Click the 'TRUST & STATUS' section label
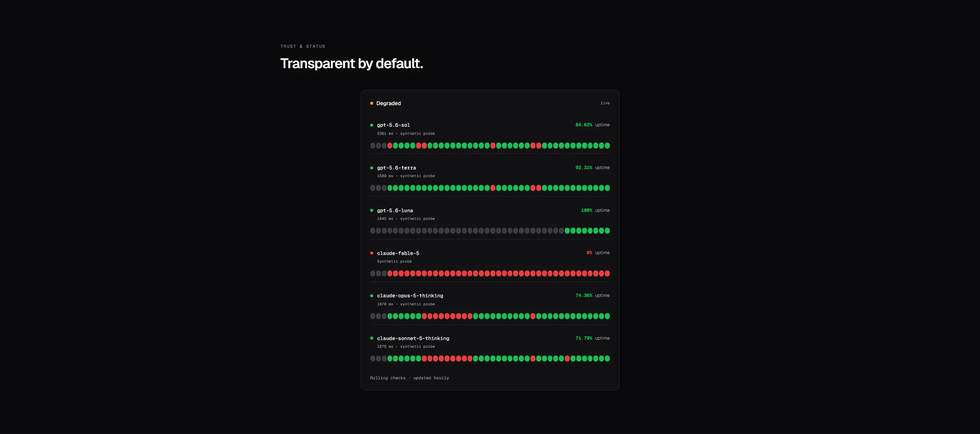 pyautogui.click(x=303, y=46)
